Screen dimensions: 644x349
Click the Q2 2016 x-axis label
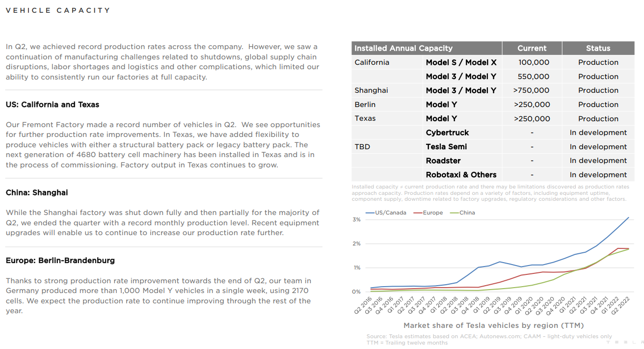[x=364, y=305]
